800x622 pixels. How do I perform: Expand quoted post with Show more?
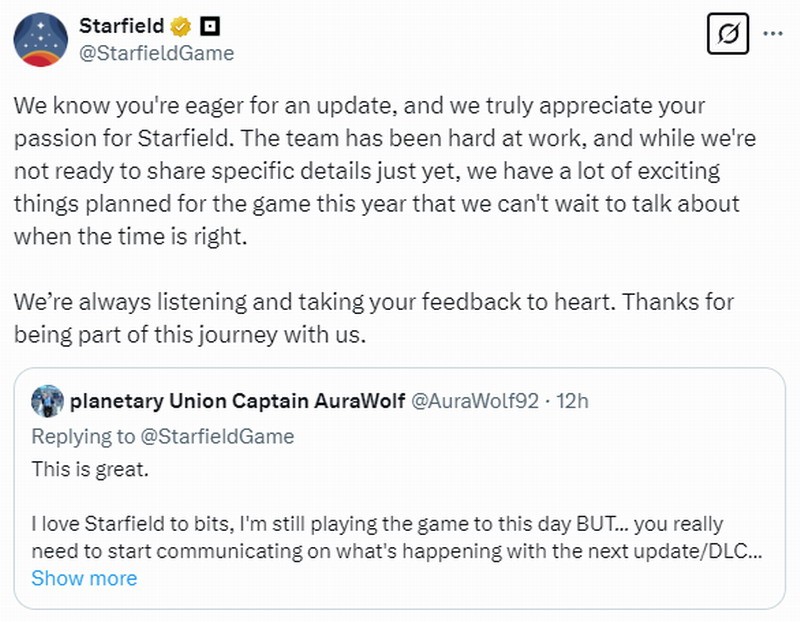(x=84, y=578)
